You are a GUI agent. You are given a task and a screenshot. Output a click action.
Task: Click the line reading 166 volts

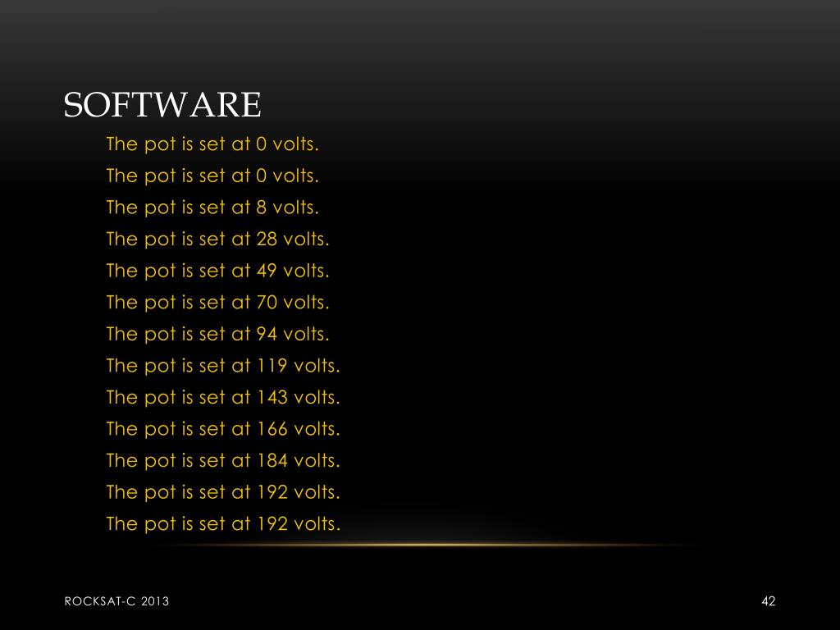tap(223, 429)
